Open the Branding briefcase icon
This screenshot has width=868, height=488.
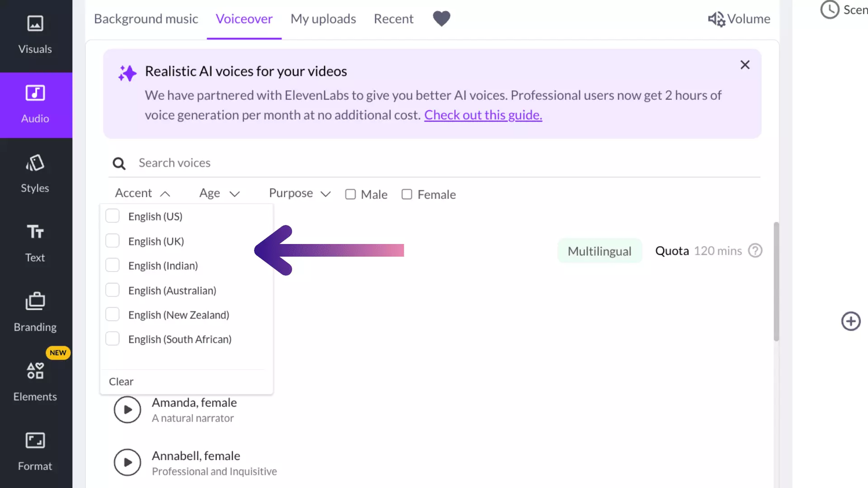click(35, 302)
